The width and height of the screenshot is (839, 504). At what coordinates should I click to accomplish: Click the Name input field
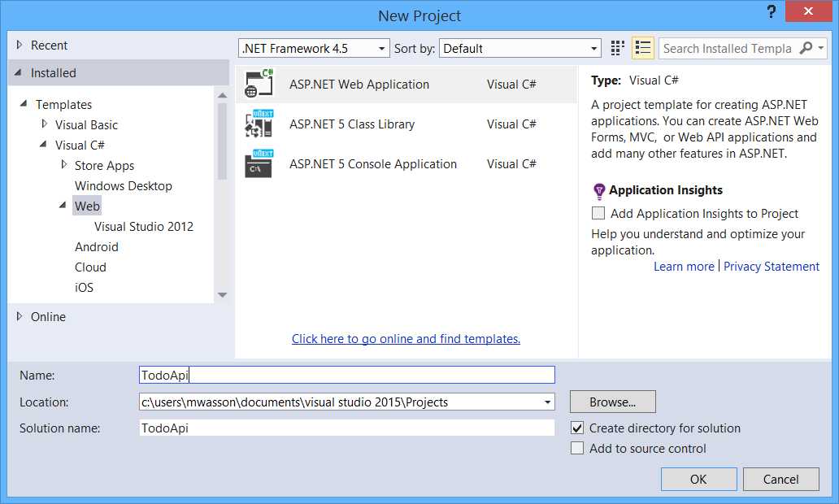346,375
